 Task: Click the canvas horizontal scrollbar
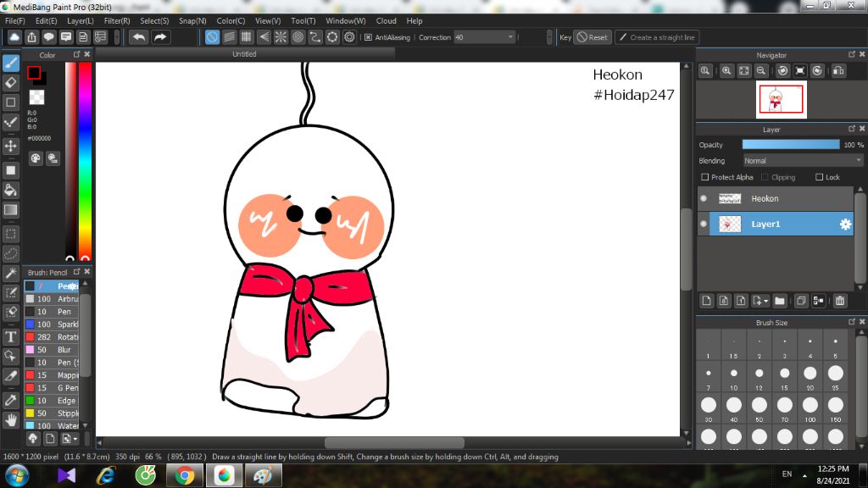[394, 442]
